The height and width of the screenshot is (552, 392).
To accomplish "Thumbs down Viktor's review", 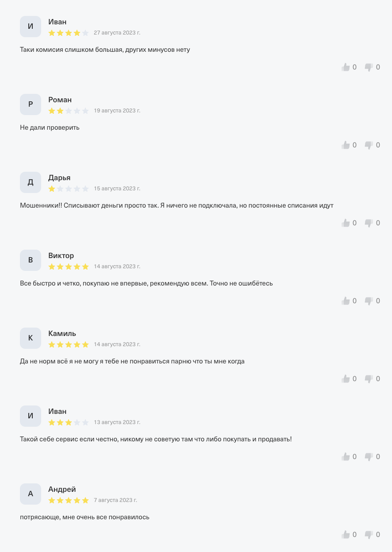I will pyautogui.click(x=369, y=301).
